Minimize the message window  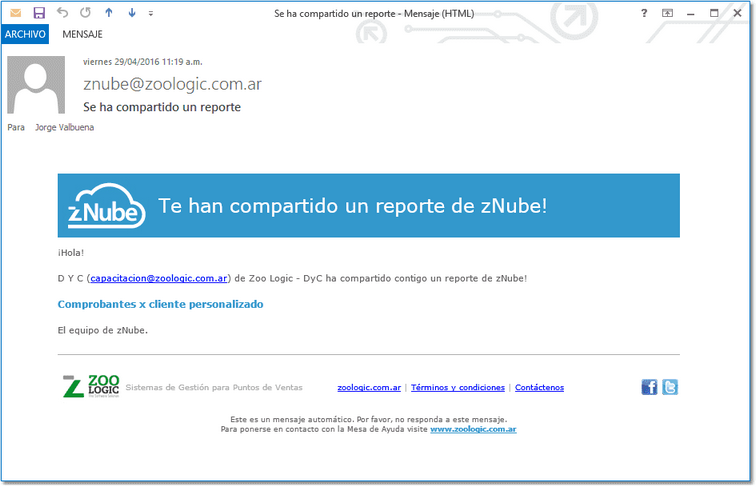690,14
